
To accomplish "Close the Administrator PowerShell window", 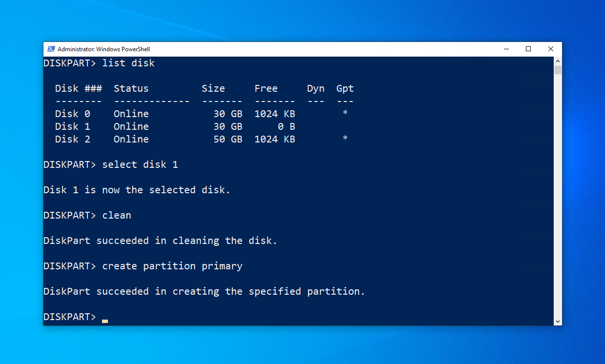I will tap(551, 49).
